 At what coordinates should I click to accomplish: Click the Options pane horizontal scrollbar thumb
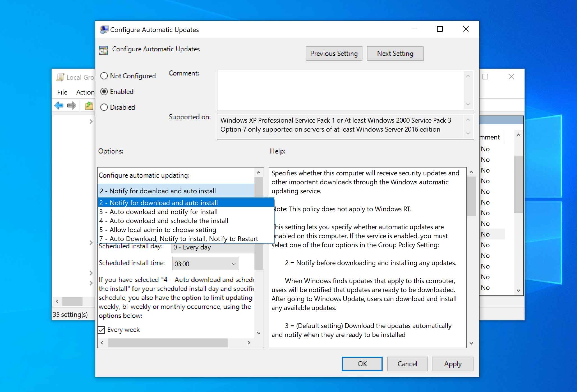[168, 343]
